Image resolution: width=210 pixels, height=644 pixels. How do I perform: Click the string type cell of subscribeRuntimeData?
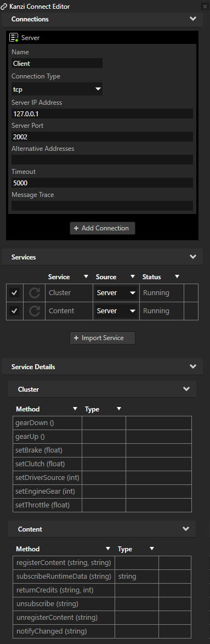137,576
